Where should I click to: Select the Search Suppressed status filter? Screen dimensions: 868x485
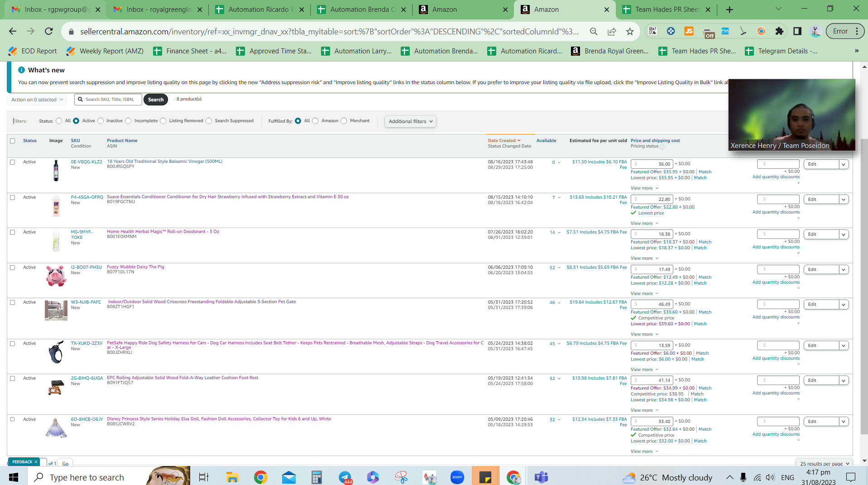[209, 121]
